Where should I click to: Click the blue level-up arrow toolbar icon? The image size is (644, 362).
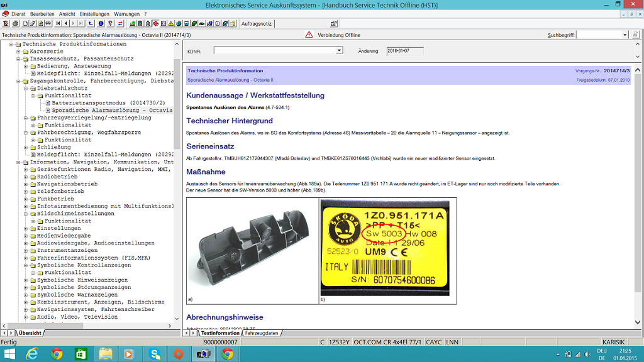pos(91,23)
